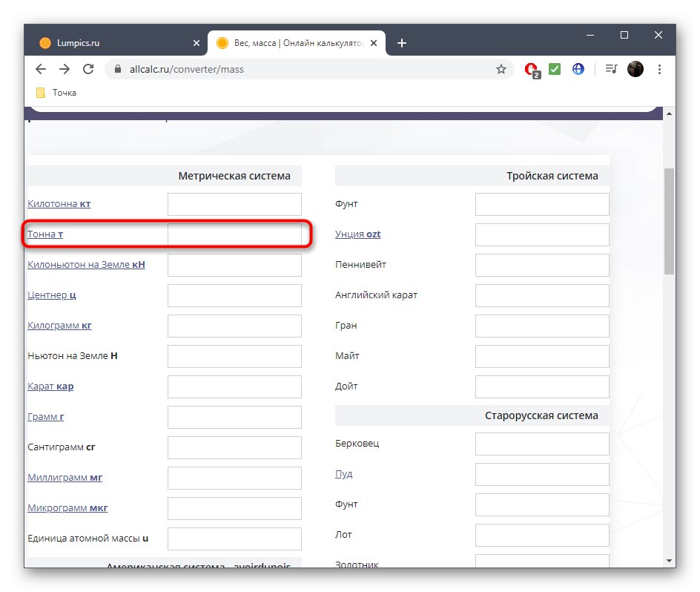The image size is (700, 592).
Task: Click the page vertical scrollbar thumb
Action: pyautogui.click(x=669, y=221)
